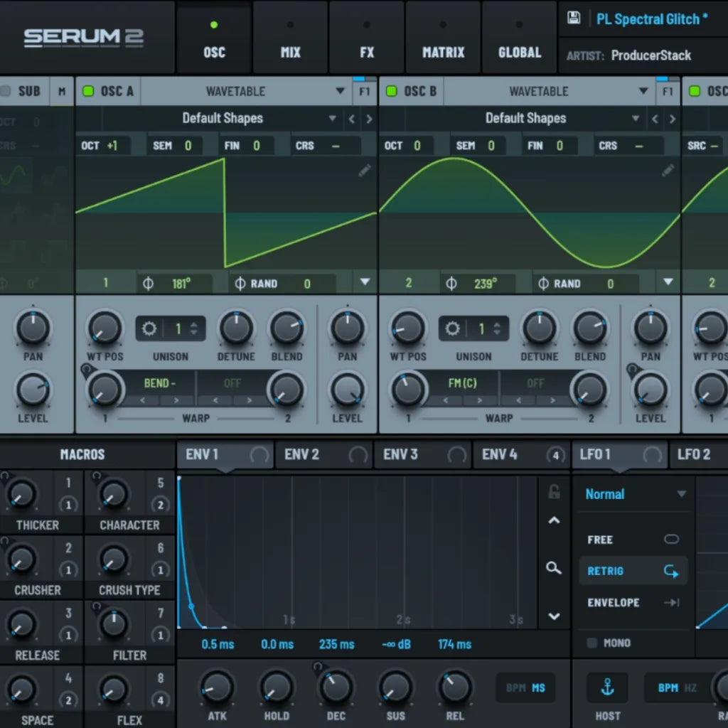Screen dimensions: 728x728
Task: Open the MATRIX page tab
Action: [x=443, y=38]
